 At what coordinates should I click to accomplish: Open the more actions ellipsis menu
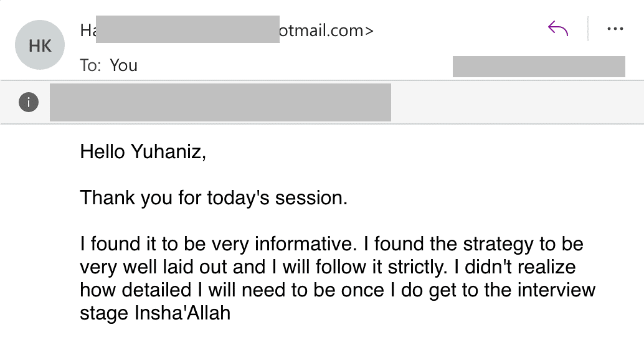point(615,29)
